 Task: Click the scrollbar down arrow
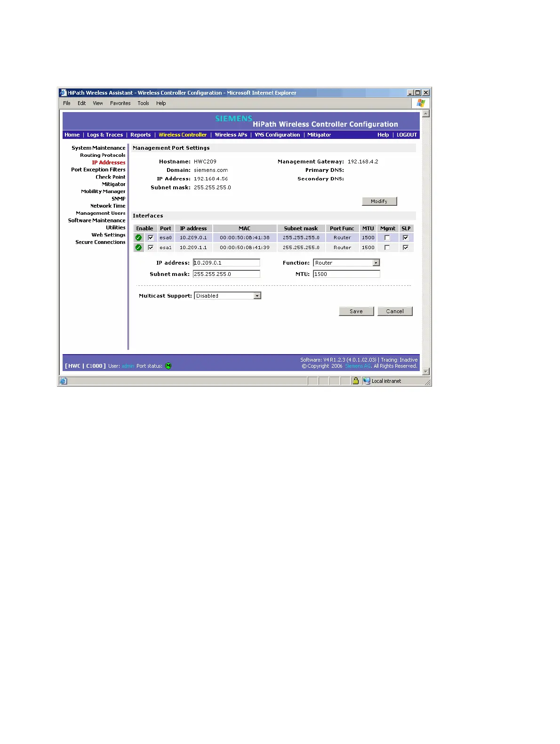point(426,372)
